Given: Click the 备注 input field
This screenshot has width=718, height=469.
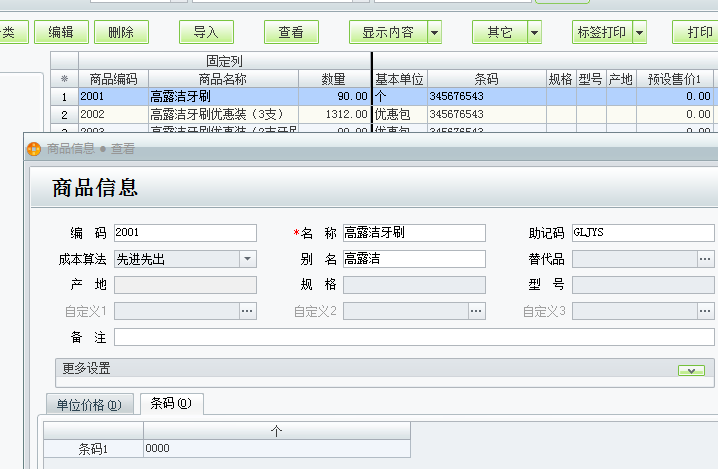Looking at the screenshot, I should coord(414,337).
